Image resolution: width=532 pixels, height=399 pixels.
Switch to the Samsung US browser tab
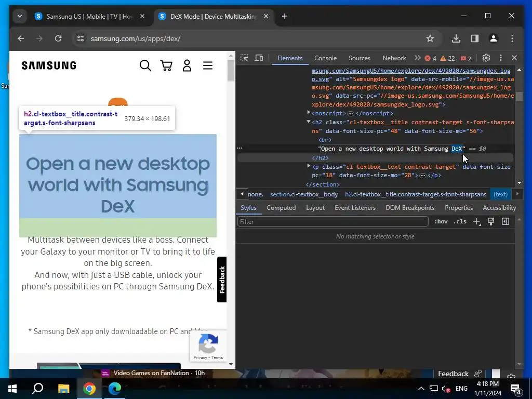[x=88, y=16]
